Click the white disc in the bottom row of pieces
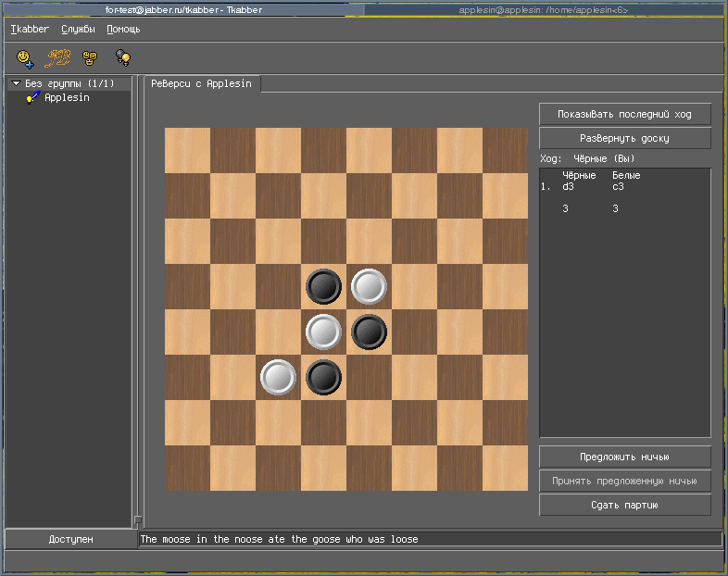This screenshot has width=728, height=576. click(x=278, y=377)
